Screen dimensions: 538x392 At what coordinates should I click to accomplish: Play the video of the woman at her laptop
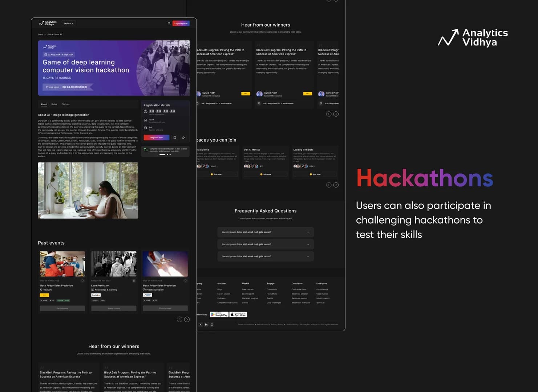pyautogui.click(x=88, y=190)
